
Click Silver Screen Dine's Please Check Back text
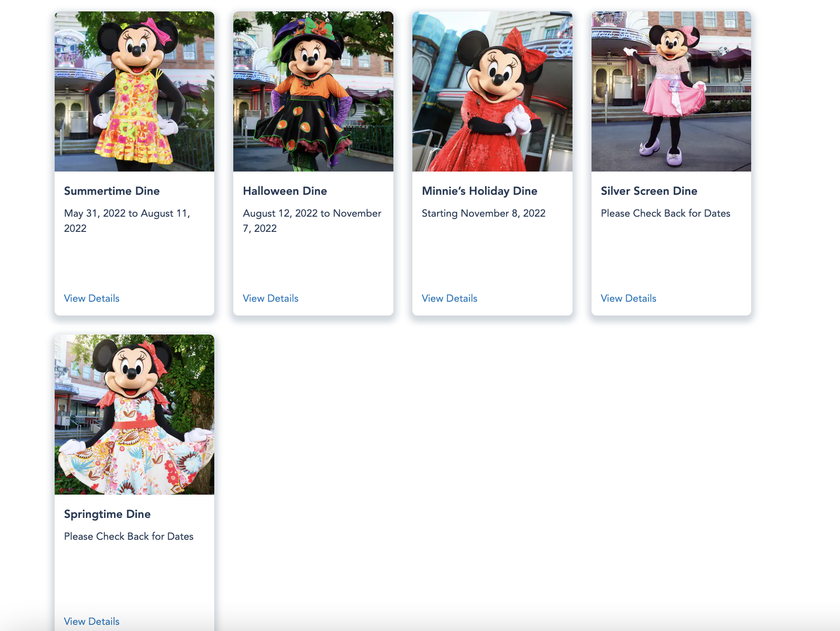tap(665, 213)
